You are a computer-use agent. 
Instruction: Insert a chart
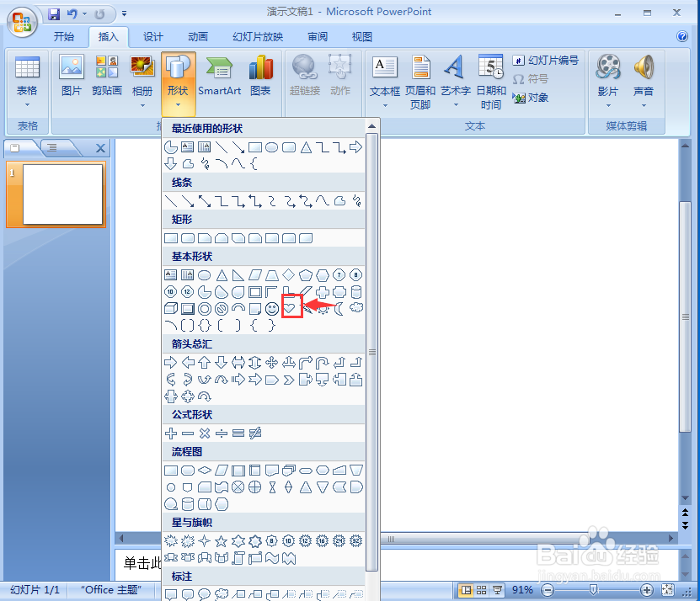click(260, 76)
